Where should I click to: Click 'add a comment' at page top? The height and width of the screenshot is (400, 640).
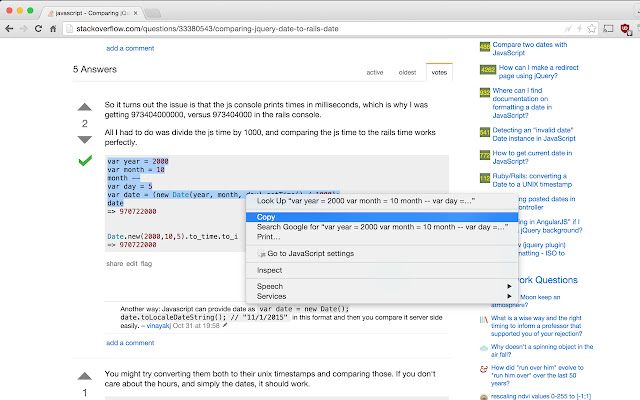130,48
